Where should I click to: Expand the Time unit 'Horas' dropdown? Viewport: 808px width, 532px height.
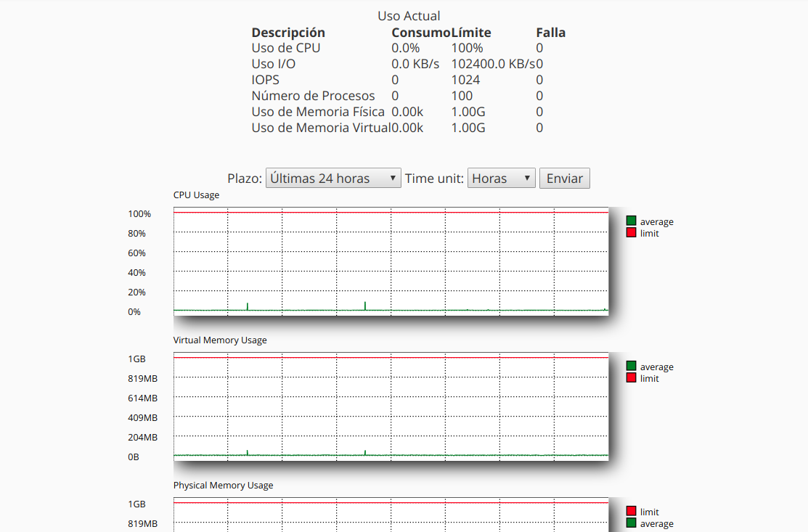(501, 179)
